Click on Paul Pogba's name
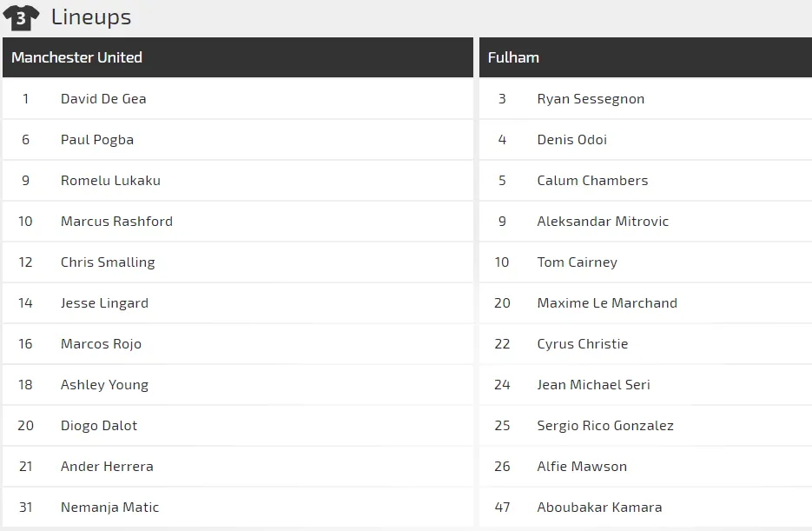 [97, 140]
